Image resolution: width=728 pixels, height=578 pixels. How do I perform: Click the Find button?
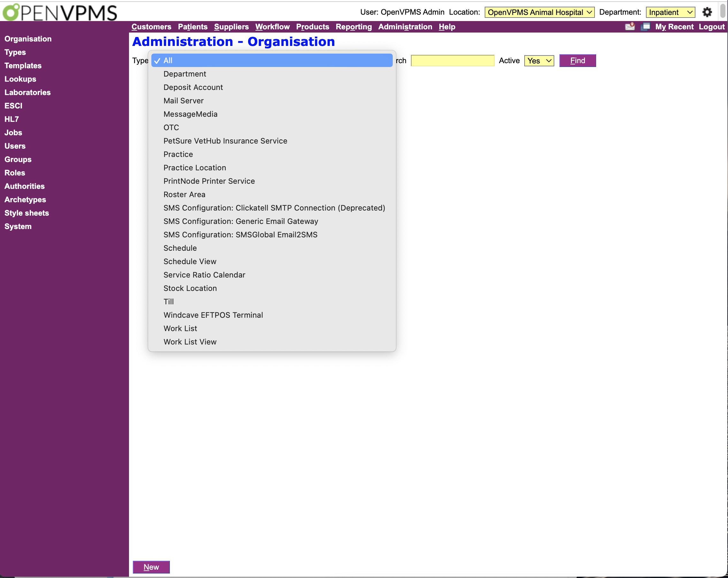[577, 61]
